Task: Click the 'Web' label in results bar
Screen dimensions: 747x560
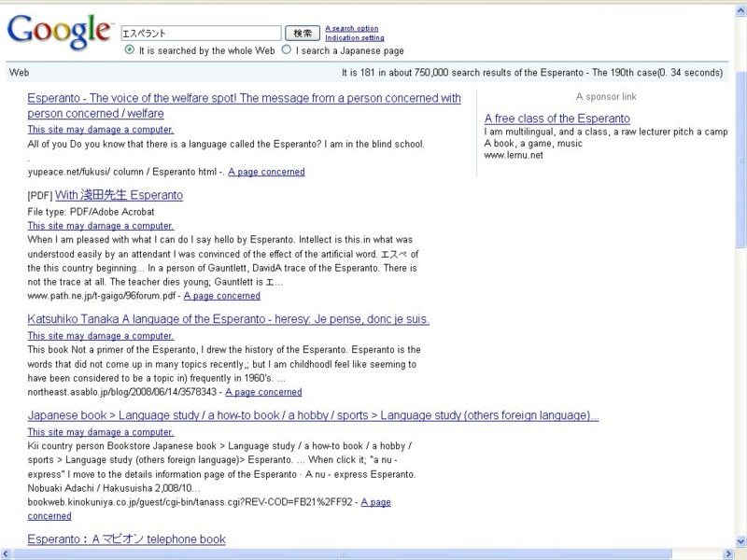Action: pyautogui.click(x=19, y=73)
